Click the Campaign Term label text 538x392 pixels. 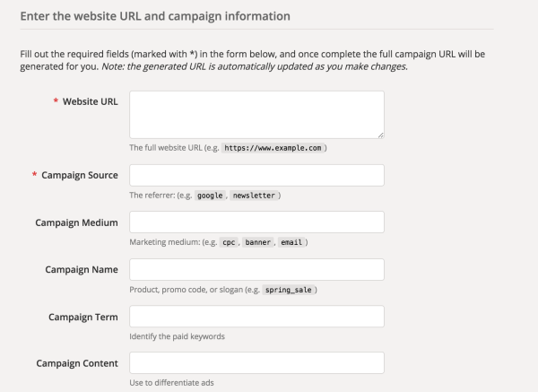[83, 318]
